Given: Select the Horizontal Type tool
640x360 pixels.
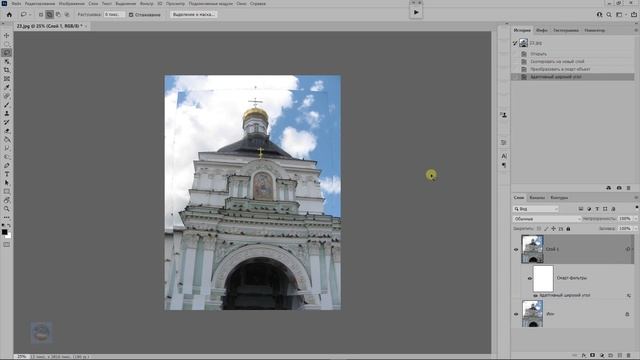Looking at the screenshot, I should point(7,174).
